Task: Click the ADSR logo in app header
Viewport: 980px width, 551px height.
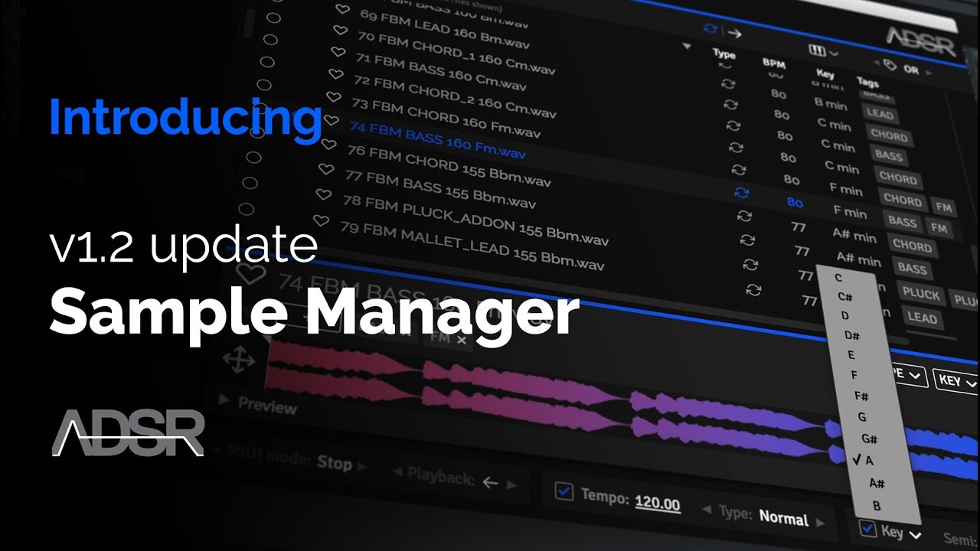Action: (920, 41)
